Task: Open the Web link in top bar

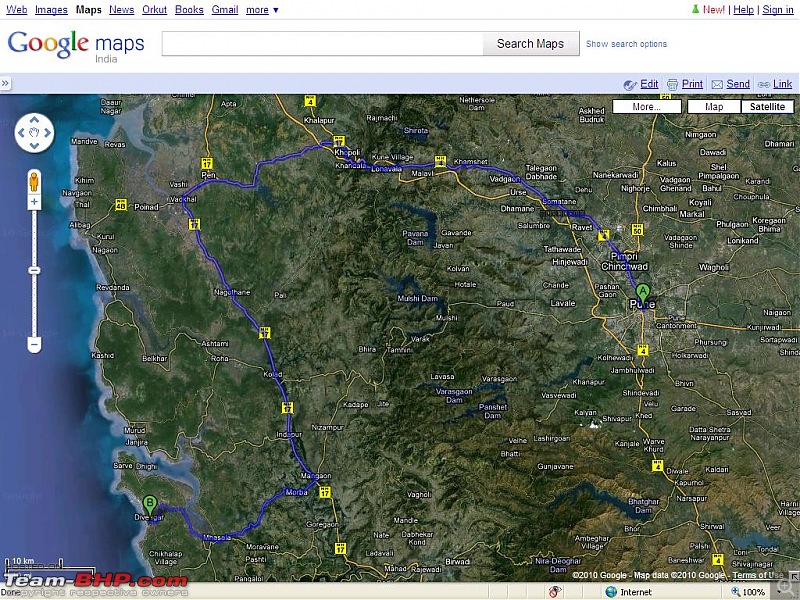Action: coord(16,10)
